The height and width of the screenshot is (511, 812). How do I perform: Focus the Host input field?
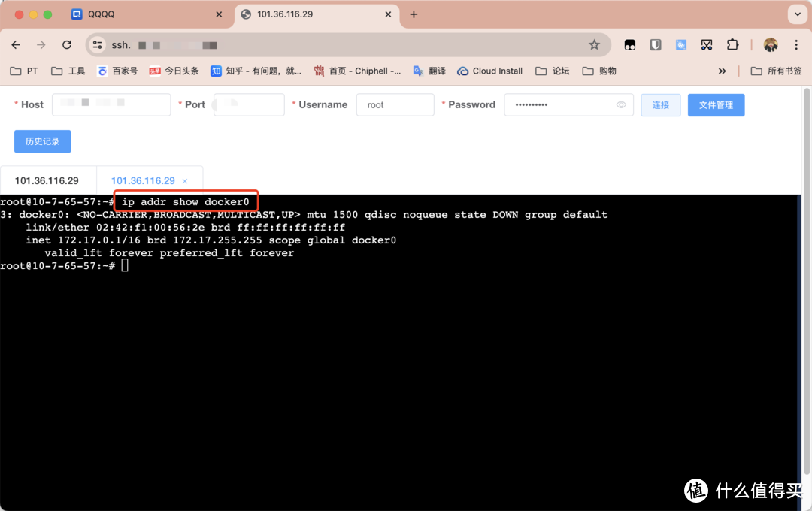click(x=111, y=104)
